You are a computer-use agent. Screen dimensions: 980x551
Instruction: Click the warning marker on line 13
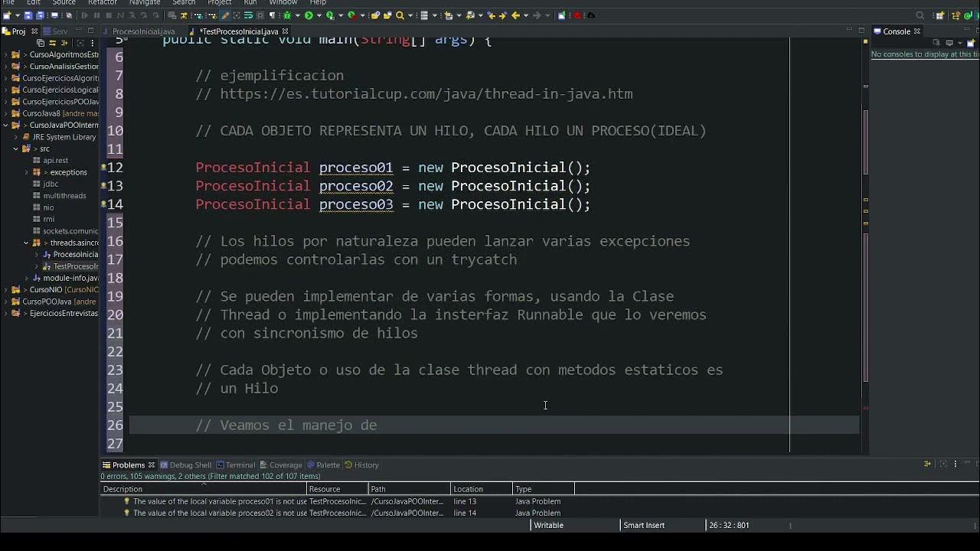pyautogui.click(x=104, y=186)
